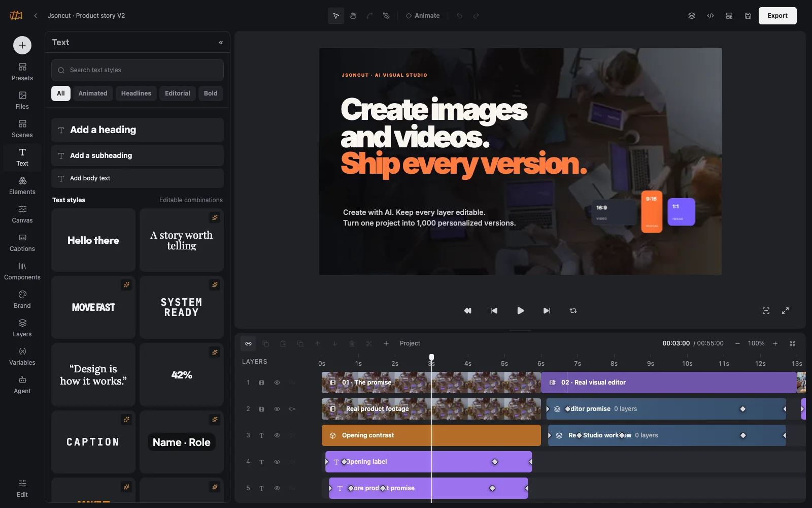This screenshot has width=812, height=508.
Task: Select the Headlines filter tab
Action: [x=136, y=93]
